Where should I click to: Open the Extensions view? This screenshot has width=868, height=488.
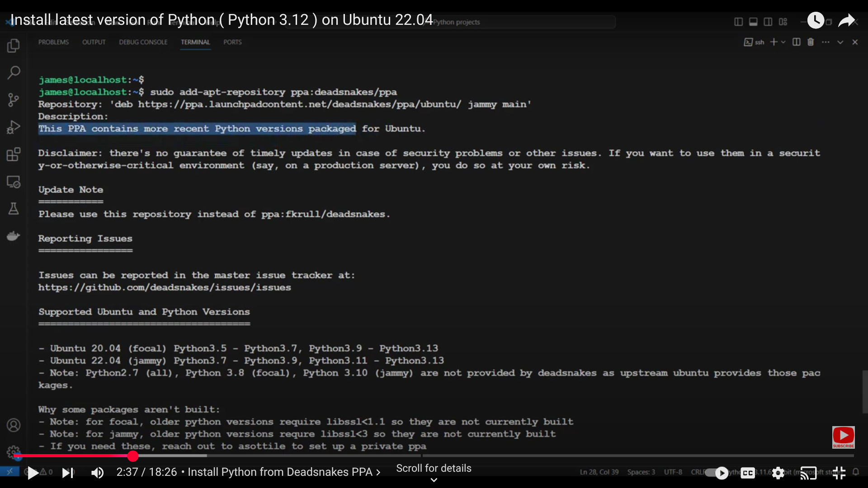[14, 155]
